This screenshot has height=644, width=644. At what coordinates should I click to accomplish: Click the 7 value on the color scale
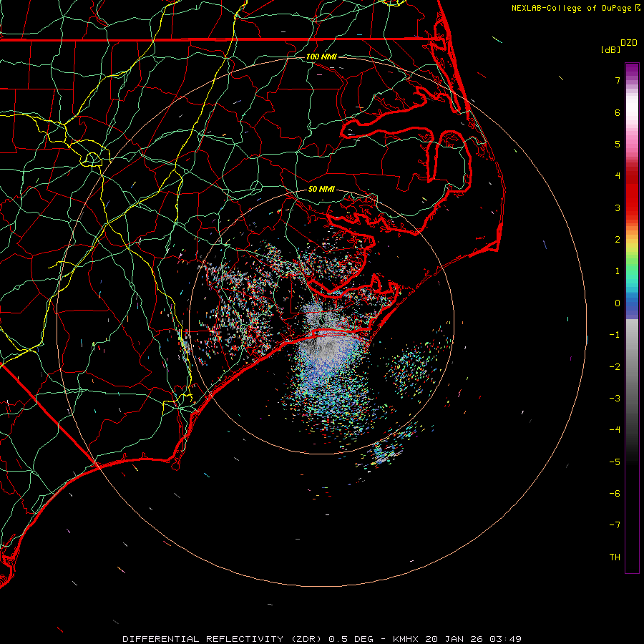[x=618, y=80]
